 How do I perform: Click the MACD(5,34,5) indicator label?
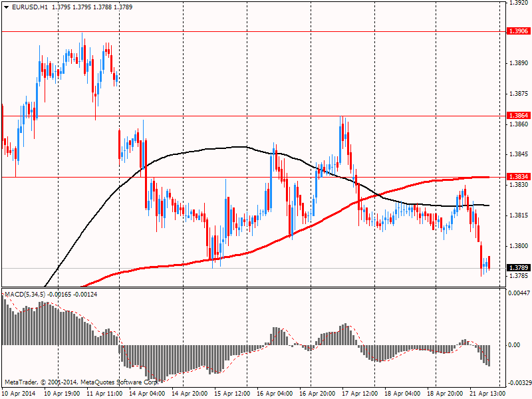(x=25, y=294)
